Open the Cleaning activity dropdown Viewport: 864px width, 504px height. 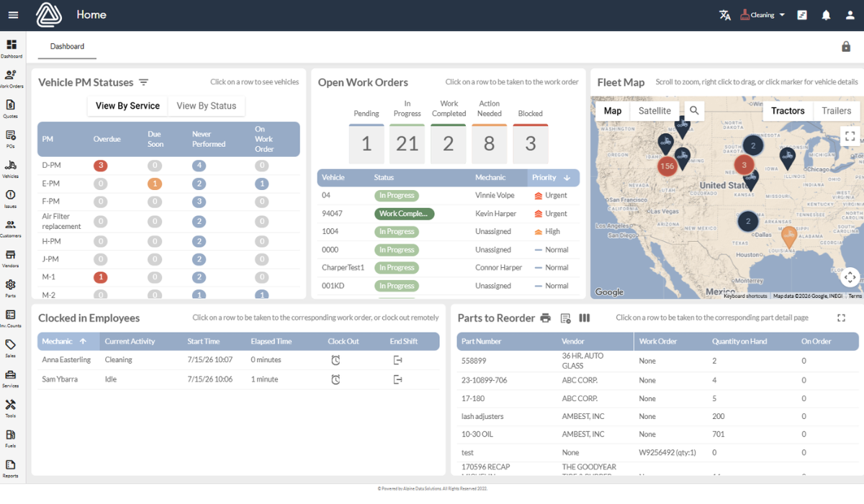(762, 15)
